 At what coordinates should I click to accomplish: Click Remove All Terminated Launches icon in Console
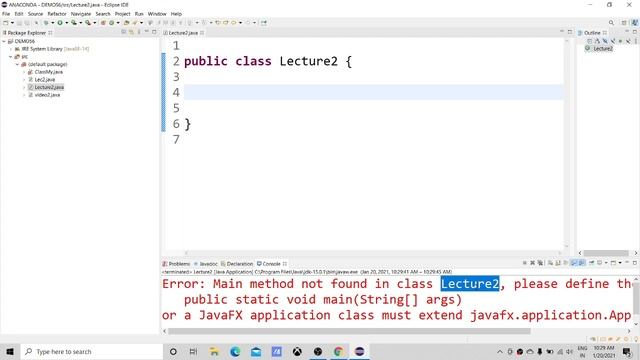pos(540,263)
